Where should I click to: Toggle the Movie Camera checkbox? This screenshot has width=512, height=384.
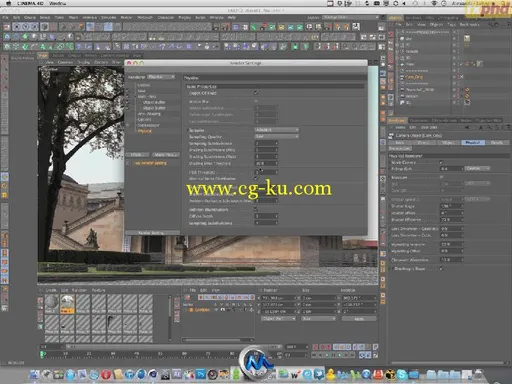pyautogui.click(x=441, y=162)
